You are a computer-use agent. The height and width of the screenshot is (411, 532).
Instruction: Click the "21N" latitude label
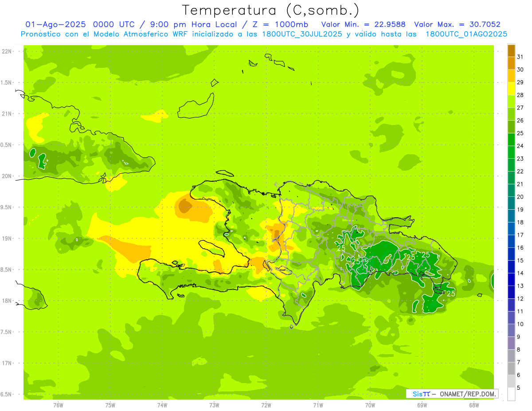click(x=7, y=114)
